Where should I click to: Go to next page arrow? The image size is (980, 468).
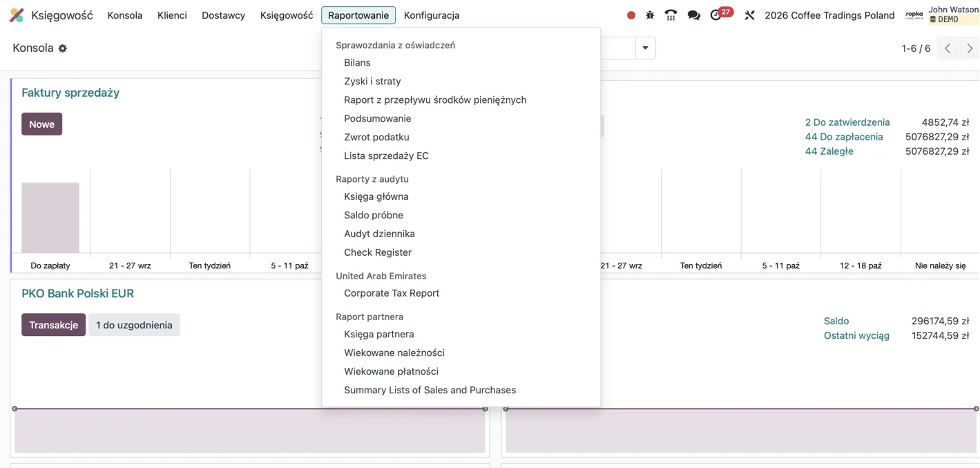point(970,48)
